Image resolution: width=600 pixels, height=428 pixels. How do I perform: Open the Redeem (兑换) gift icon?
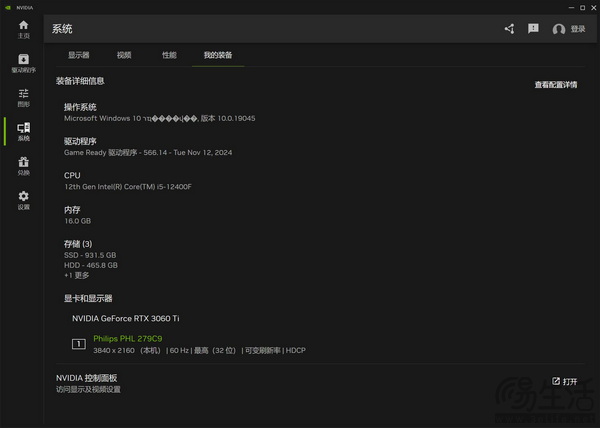click(23, 166)
